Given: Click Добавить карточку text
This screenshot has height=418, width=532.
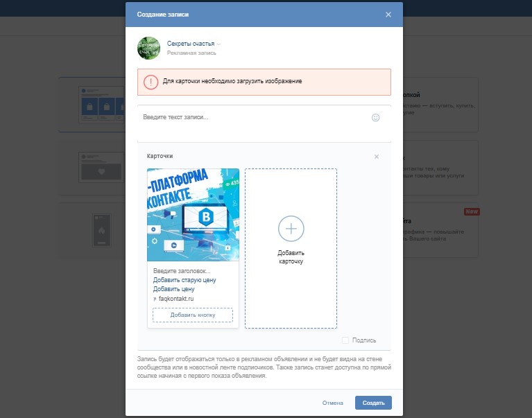Looking at the screenshot, I should (x=291, y=257).
